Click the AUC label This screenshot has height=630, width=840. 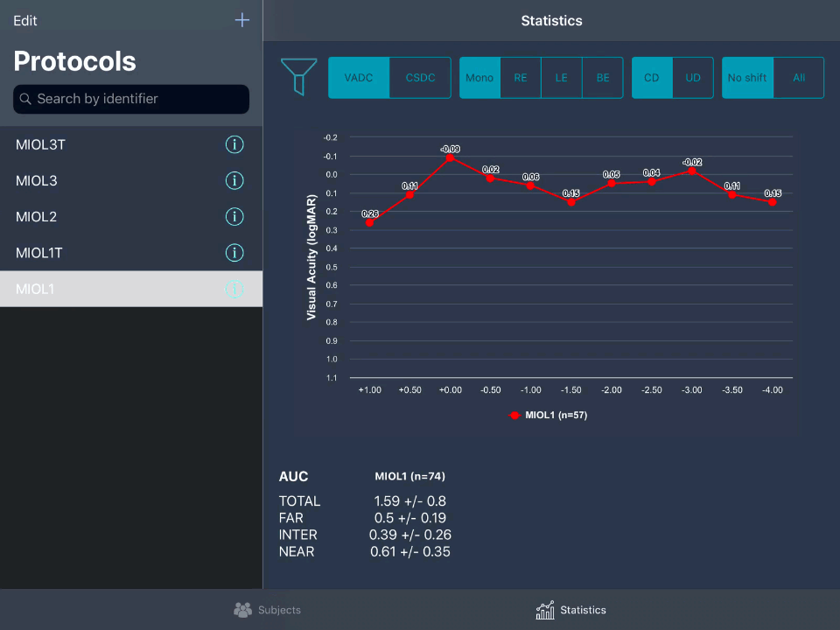[293, 477]
